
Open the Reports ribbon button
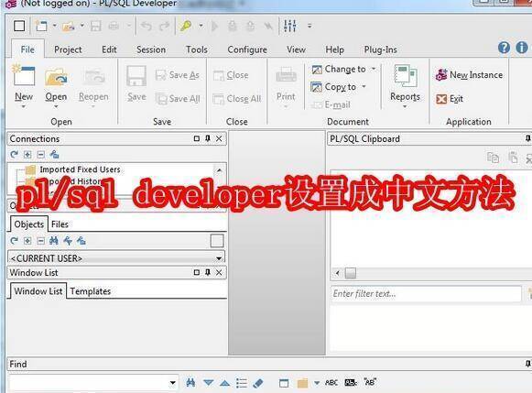pyautogui.click(x=405, y=86)
